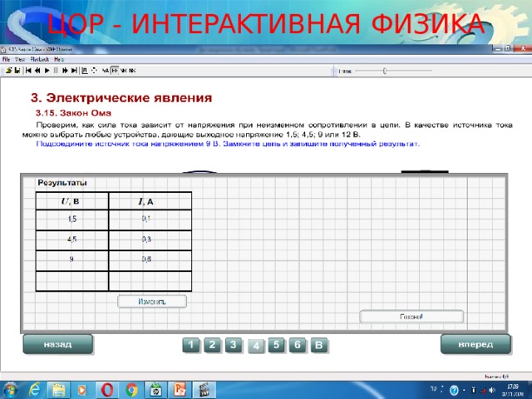Go to page 2 button

pos(213,345)
